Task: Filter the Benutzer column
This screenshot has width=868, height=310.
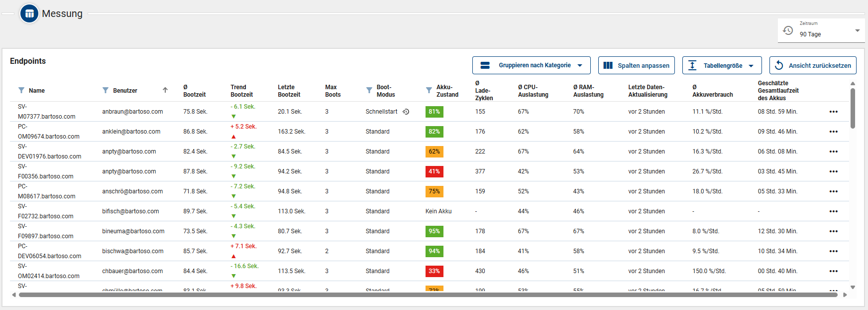Action: click(x=106, y=90)
